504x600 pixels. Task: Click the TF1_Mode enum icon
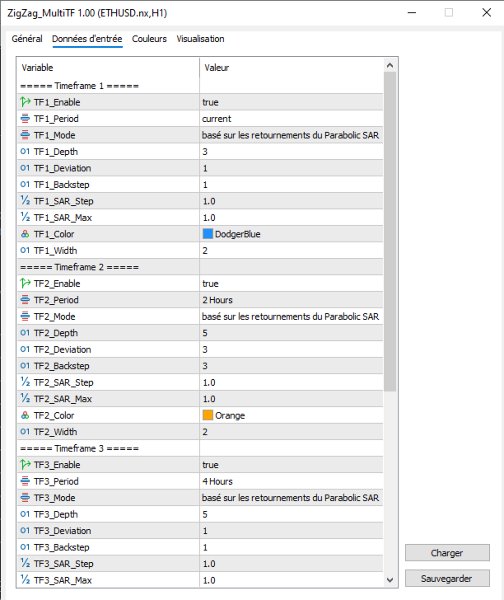click(x=25, y=135)
